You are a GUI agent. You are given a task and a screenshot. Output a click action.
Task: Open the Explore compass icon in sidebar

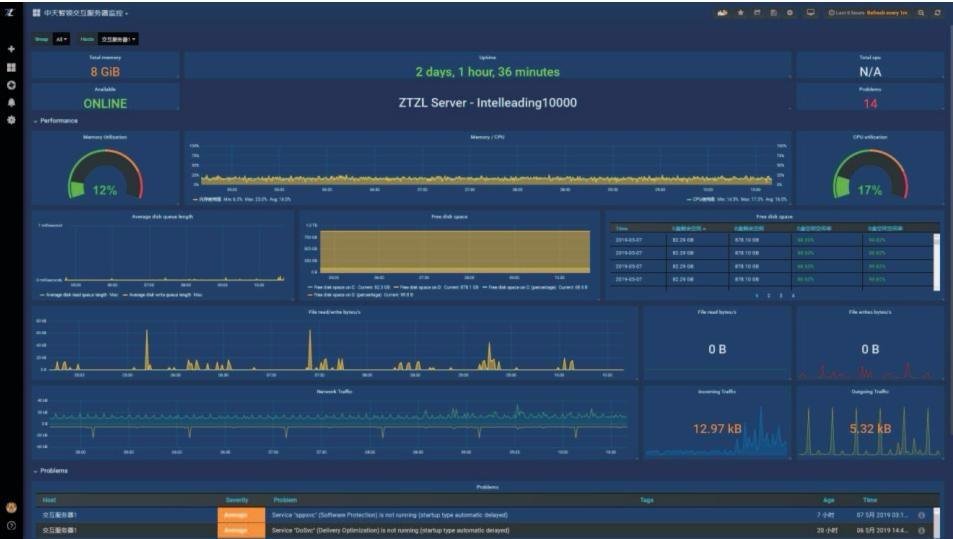tap(11, 85)
